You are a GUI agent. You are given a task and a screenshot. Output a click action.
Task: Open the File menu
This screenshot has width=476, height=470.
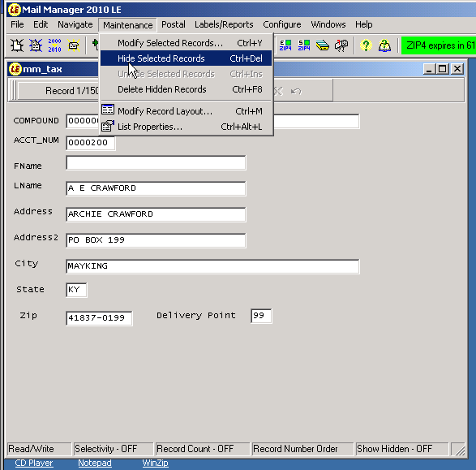click(17, 24)
